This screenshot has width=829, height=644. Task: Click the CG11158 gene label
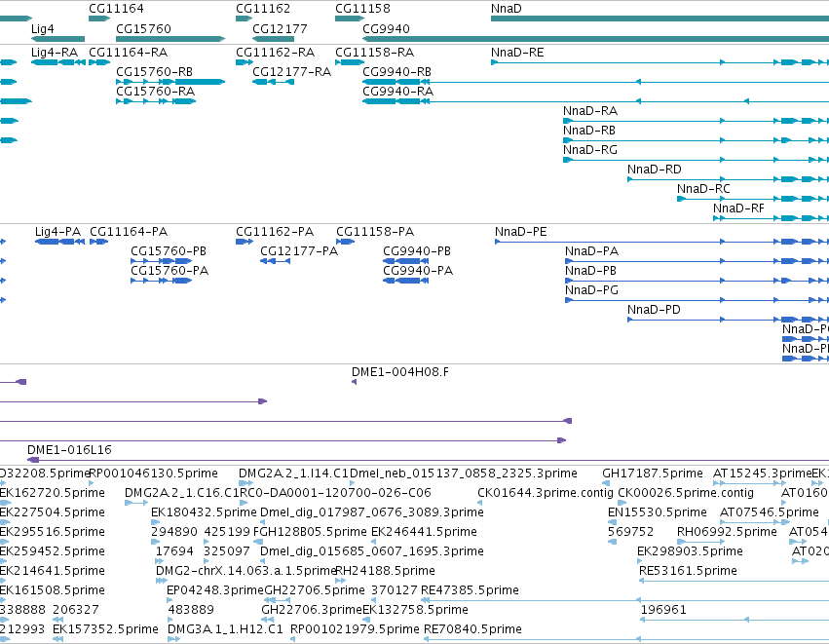(x=362, y=9)
